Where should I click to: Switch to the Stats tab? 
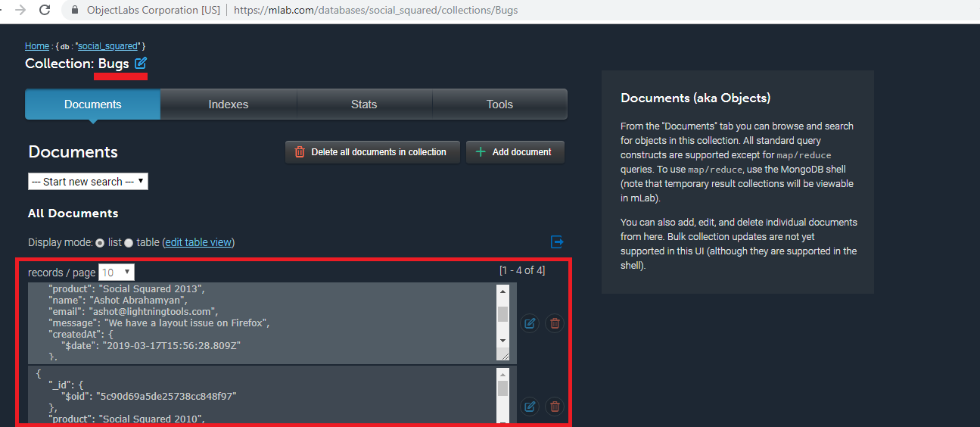pos(364,104)
